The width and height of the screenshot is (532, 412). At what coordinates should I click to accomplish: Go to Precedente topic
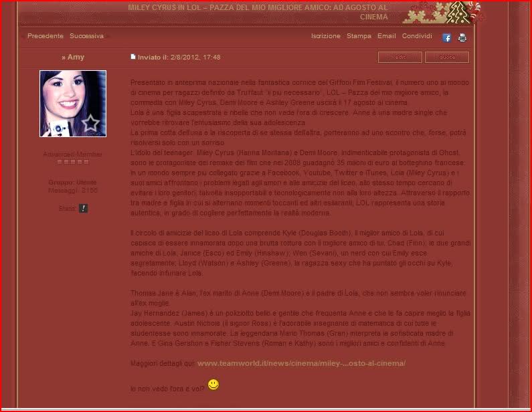pyautogui.click(x=46, y=36)
